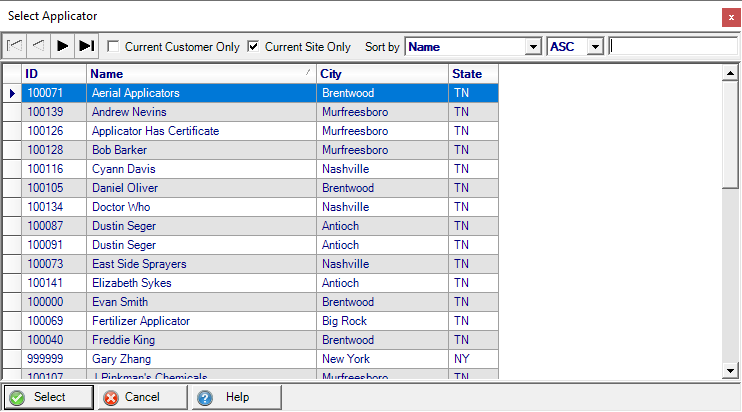Image resolution: width=742 pixels, height=412 pixels.
Task: Open Help with the question mark button
Action: [x=235, y=397]
